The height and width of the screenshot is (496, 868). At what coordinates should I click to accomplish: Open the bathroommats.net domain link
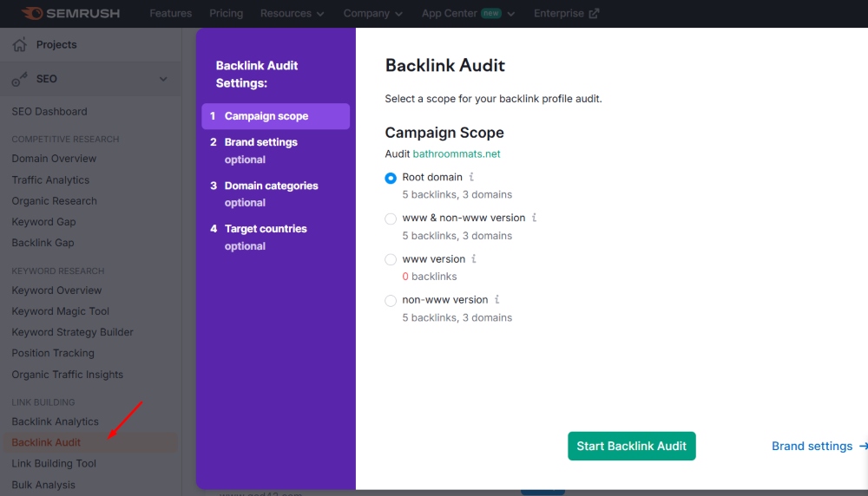click(457, 153)
